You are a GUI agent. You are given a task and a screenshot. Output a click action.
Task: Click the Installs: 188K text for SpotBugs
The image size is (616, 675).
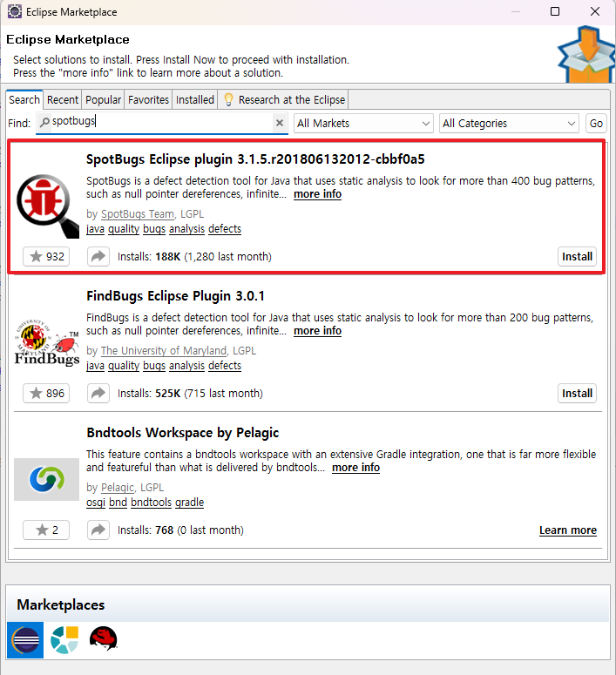pyautogui.click(x=194, y=257)
